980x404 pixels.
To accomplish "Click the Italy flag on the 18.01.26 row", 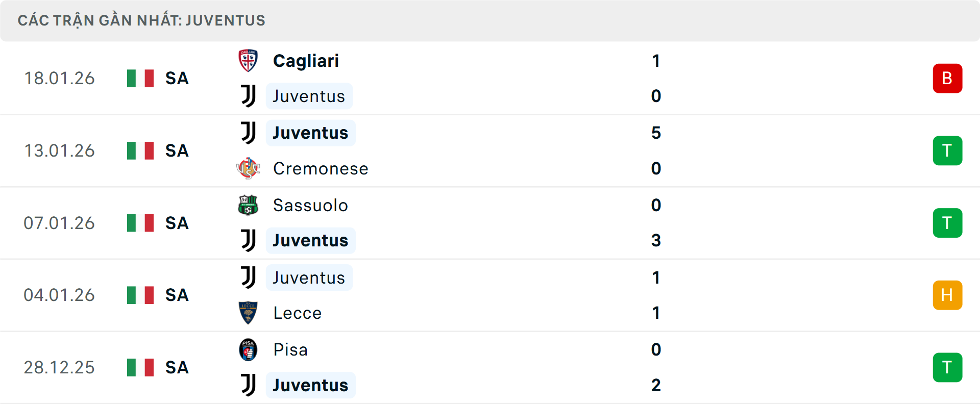I will click(x=140, y=79).
